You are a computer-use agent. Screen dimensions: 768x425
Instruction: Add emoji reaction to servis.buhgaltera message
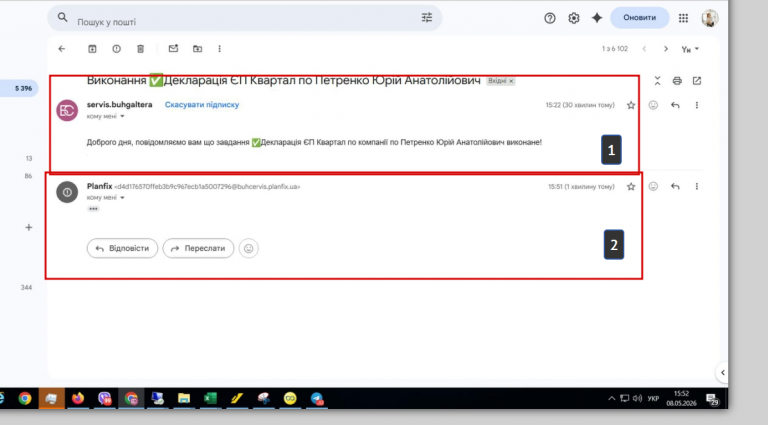pyautogui.click(x=653, y=105)
